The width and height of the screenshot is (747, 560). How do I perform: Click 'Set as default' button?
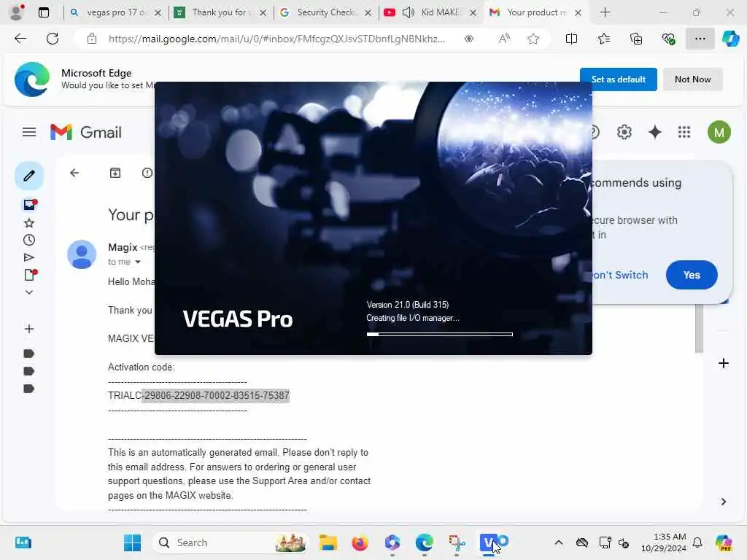pyautogui.click(x=618, y=79)
